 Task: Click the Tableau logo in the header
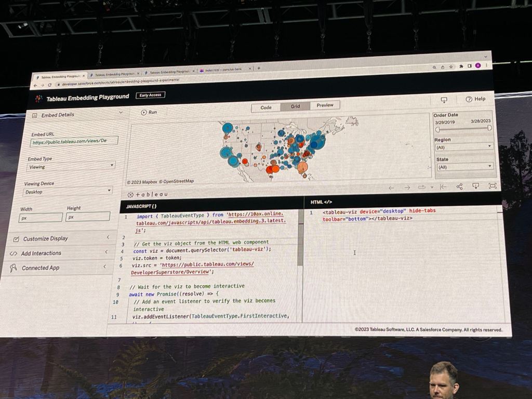point(39,98)
